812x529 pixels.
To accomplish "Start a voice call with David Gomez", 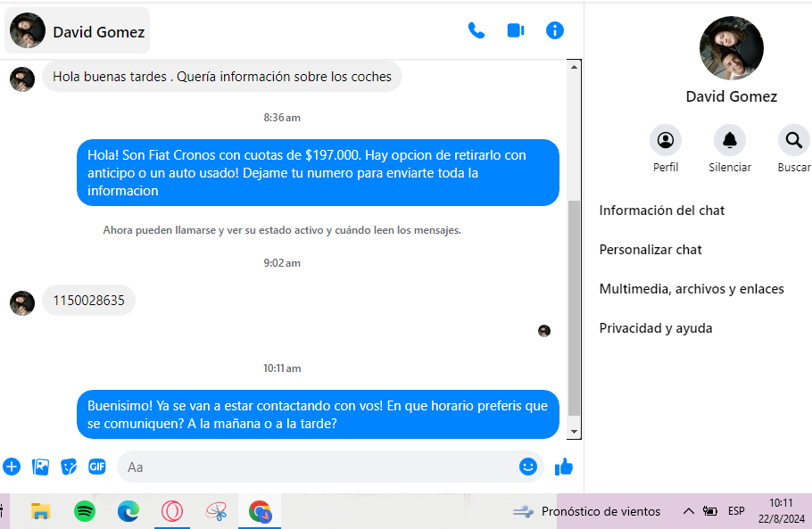I will click(x=476, y=31).
